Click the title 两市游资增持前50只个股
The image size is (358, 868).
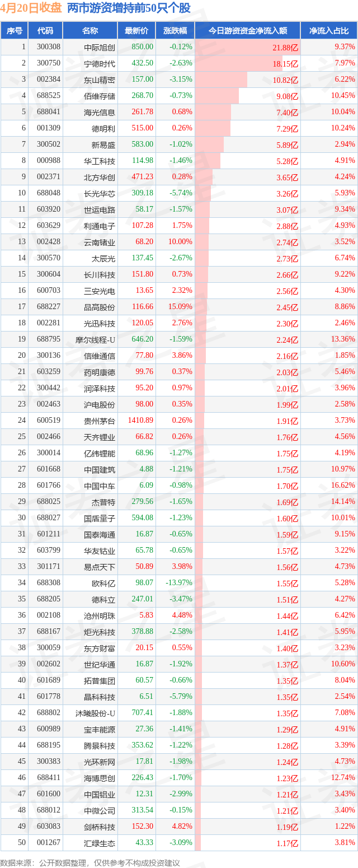point(129,8)
